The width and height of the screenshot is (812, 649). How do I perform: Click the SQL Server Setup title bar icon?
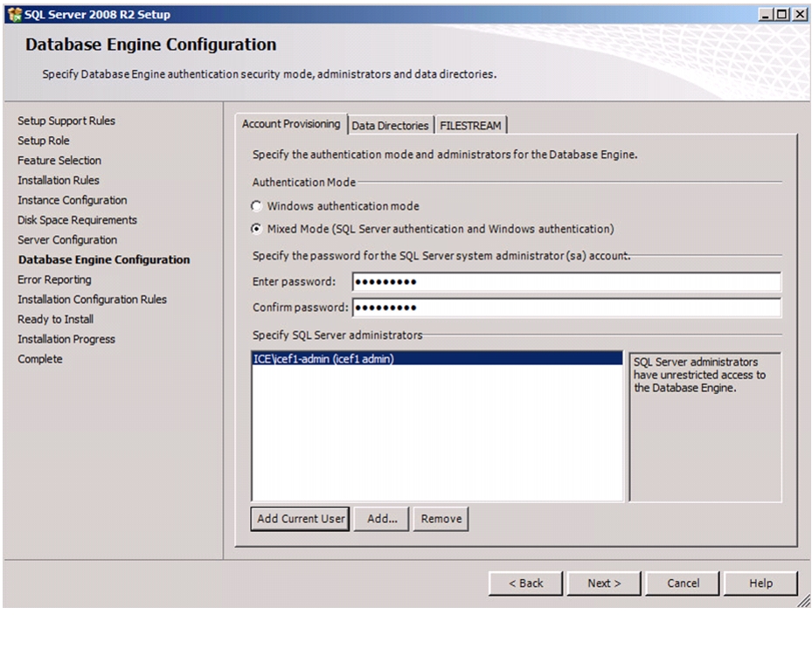[15, 15]
